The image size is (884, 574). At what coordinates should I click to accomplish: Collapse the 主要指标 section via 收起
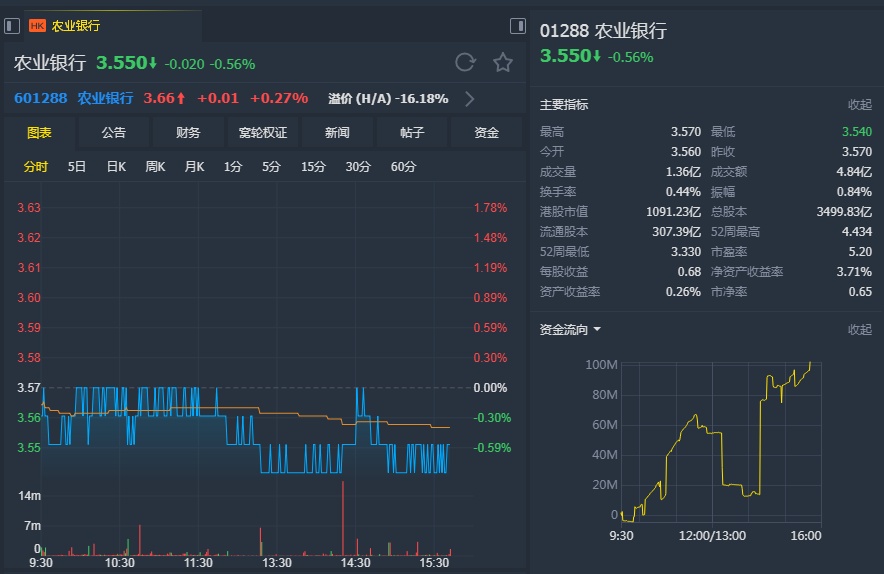coord(860,105)
